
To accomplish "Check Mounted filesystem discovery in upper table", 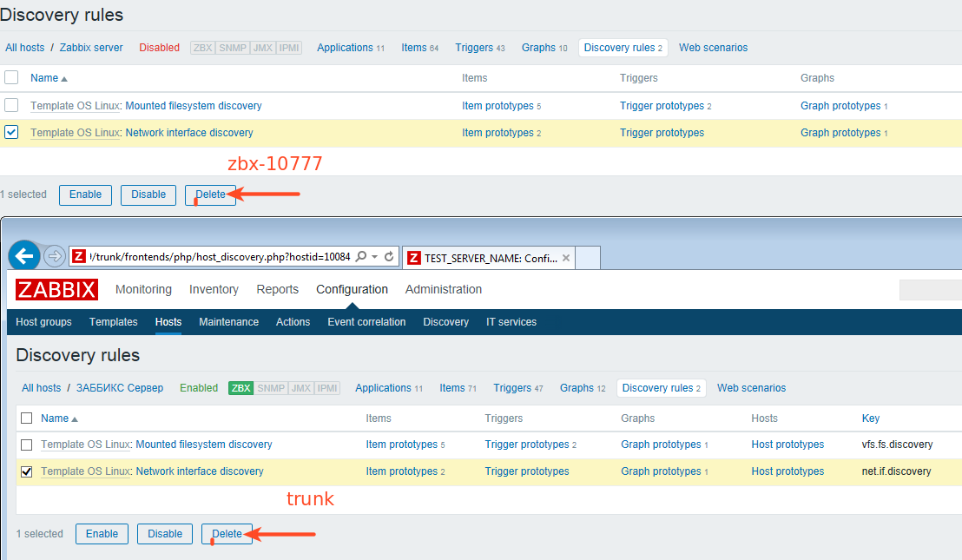I will (11, 105).
